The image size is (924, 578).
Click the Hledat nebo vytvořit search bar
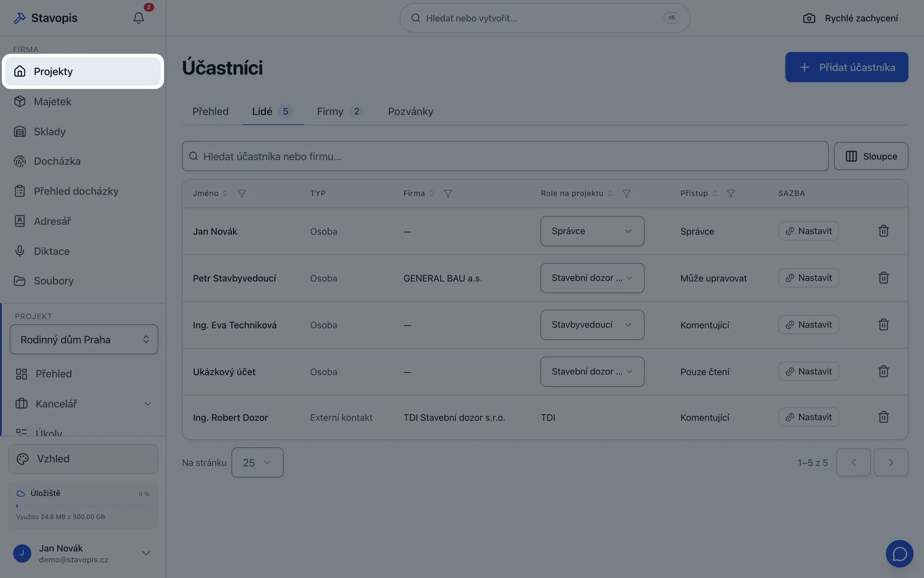tap(545, 18)
